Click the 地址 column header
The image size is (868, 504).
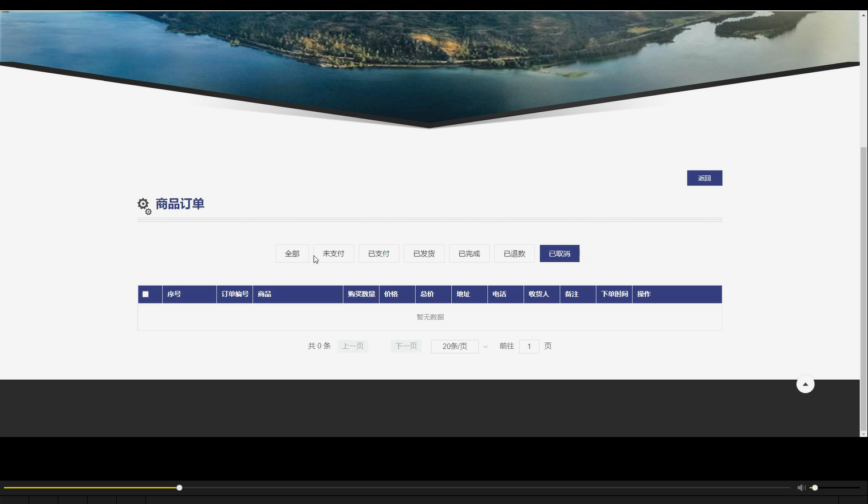469,294
